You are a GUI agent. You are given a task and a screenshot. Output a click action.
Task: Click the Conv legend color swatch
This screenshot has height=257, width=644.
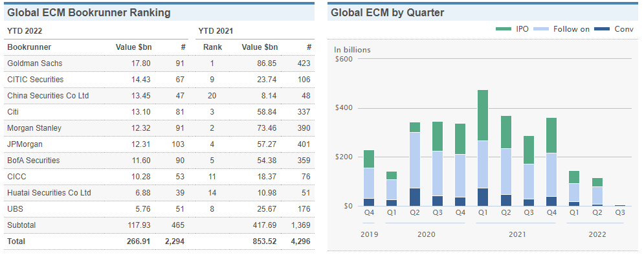coord(602,28)
